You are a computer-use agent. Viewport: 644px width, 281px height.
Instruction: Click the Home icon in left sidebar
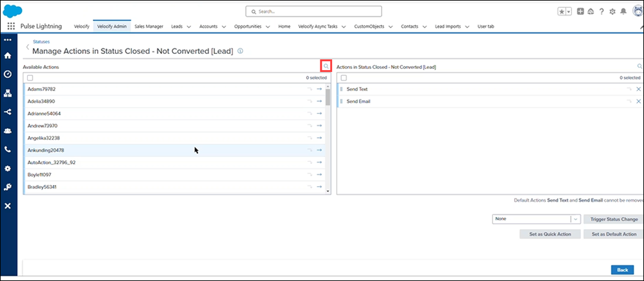[x=8, y=56]
